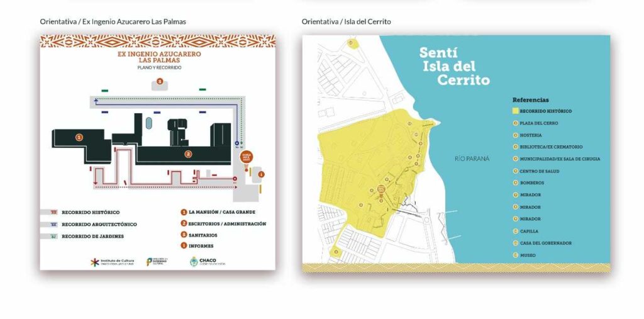This screenshot has width=644, height=319.
Task: Click the 'EX INGENIO AZUCARERO LAS PALMAS' heading
Action: click(159, 57)
